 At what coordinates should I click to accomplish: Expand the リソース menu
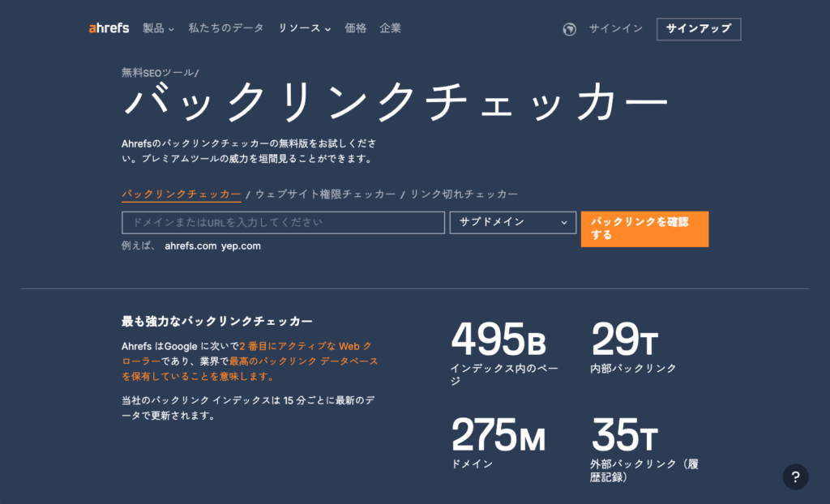tap(305, 28)
